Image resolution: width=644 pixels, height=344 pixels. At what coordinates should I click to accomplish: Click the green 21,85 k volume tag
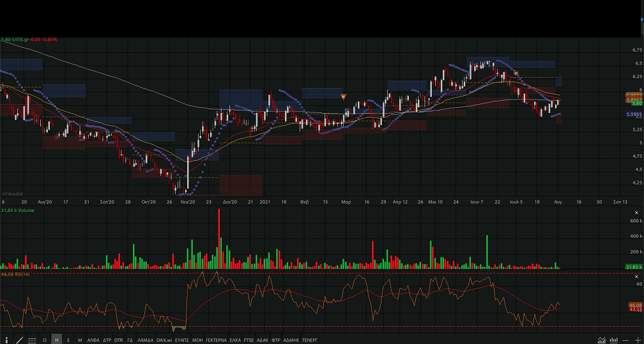[x=634, y=267]
